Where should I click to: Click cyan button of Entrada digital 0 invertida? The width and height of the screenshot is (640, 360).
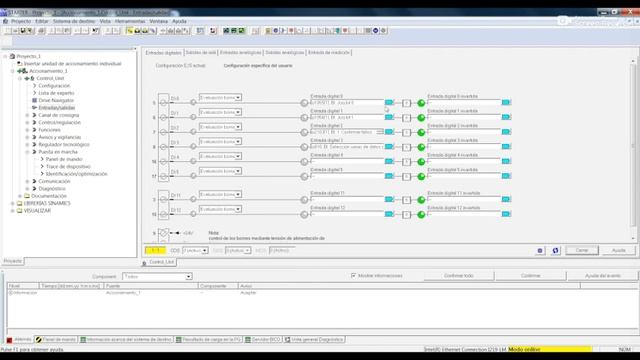[506, 102]
